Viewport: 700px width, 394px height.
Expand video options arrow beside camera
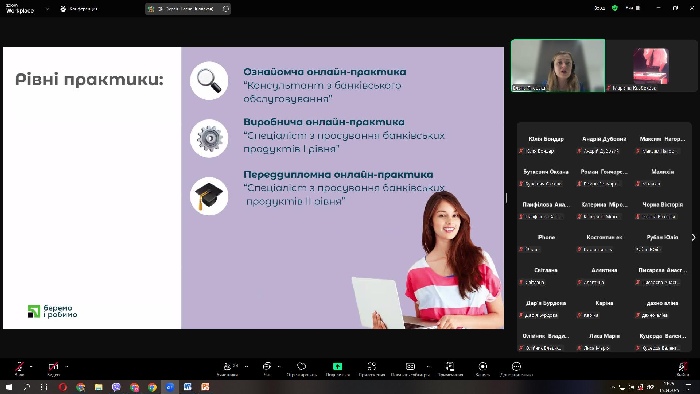(x=67, y=367)
